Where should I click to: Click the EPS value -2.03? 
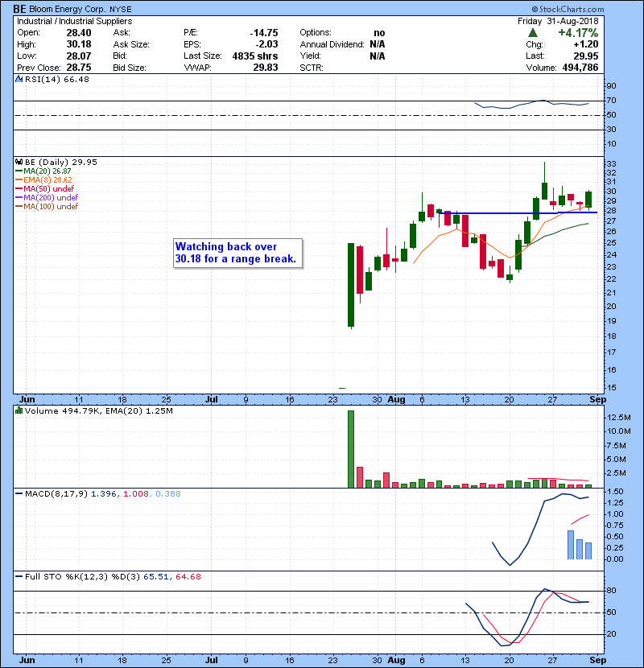(266, 44)
